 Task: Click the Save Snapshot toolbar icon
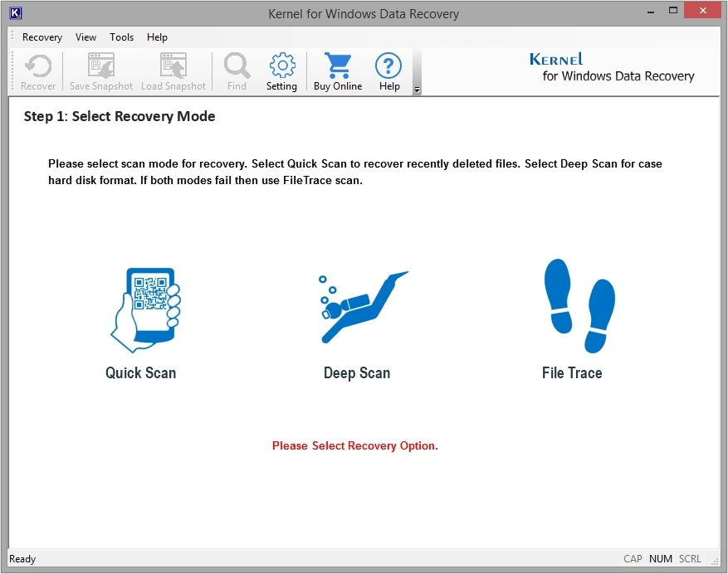(101, 66)
